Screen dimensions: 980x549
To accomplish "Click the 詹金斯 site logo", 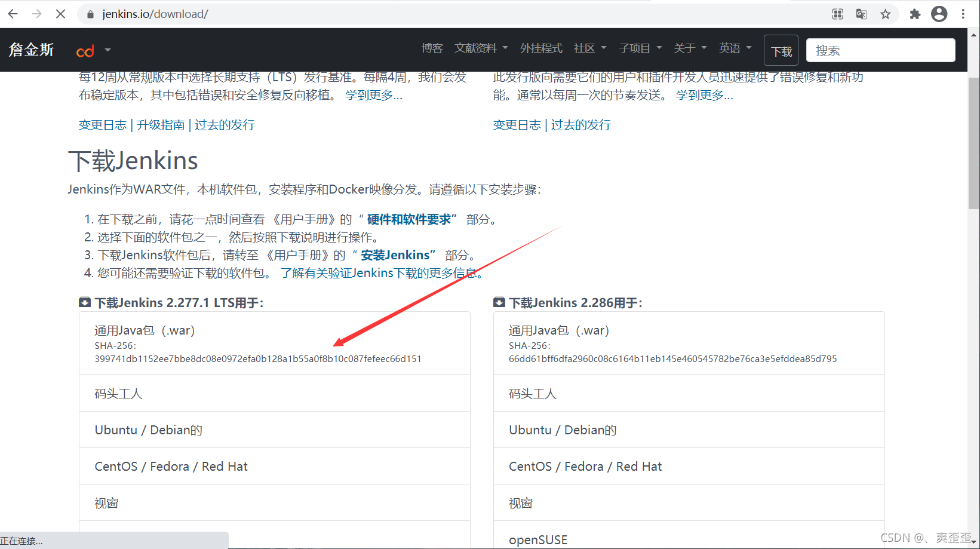I will click(x=32, y=50).
